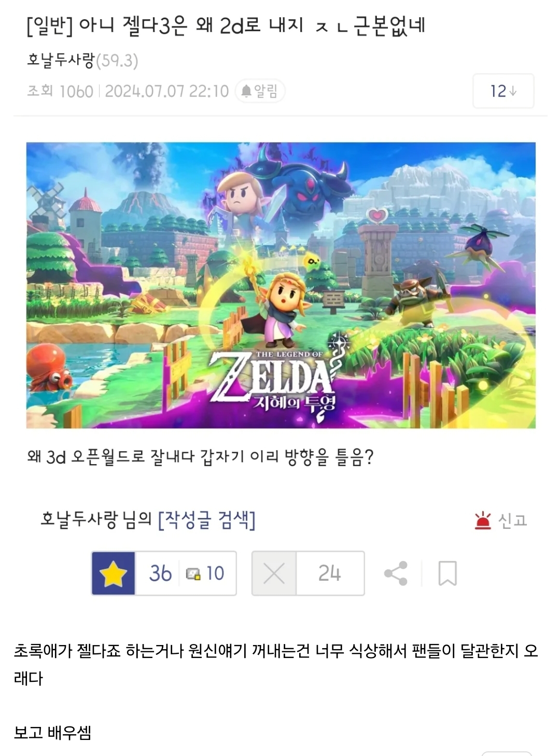
Task: Click the 24 non-recommend count
Action: (x=329, y=573)
